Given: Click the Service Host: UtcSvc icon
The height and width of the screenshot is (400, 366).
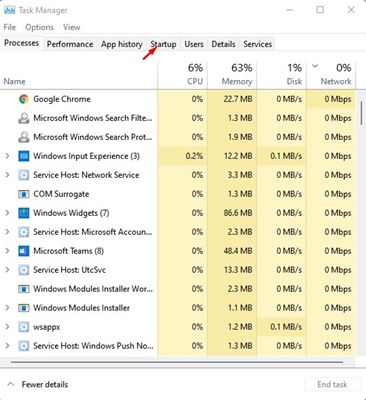Looking at the screenshot, I should [24, 270].
